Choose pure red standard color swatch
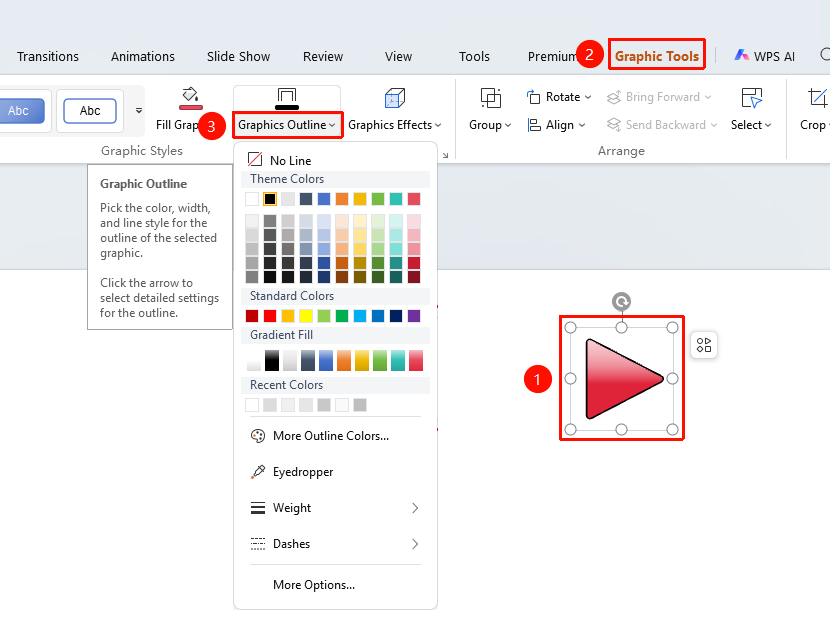Viewport: 830px width, 642px height. 270,316
